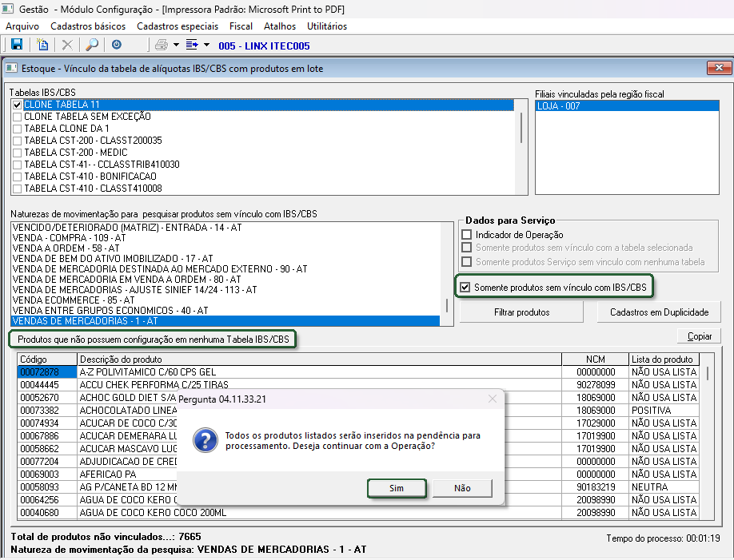Check TABELA CST-200 - CLASST200035 checkbox
The width and height of the screenshot is (734, 560).
(18, 141)
